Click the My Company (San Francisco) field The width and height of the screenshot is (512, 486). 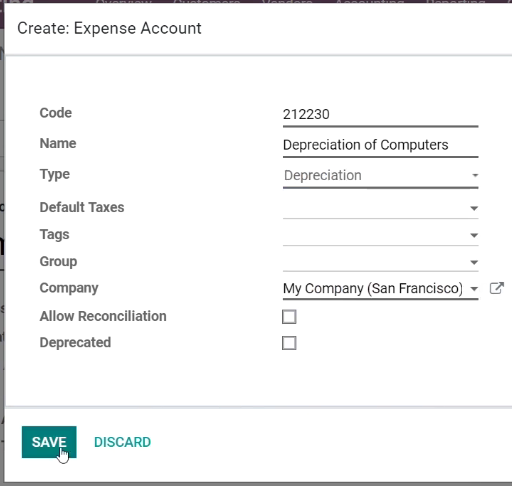click(x=380, y=289)
